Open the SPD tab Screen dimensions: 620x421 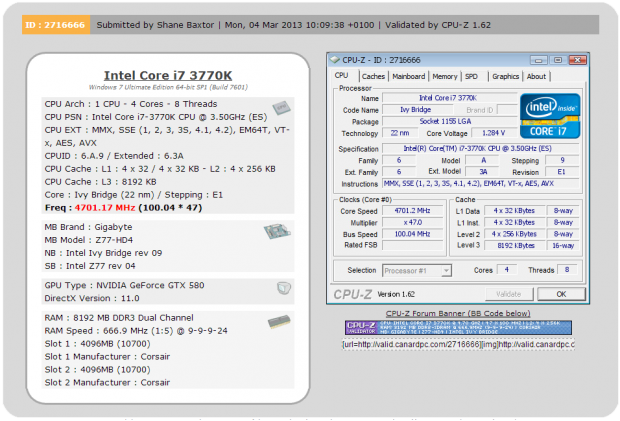471,76
